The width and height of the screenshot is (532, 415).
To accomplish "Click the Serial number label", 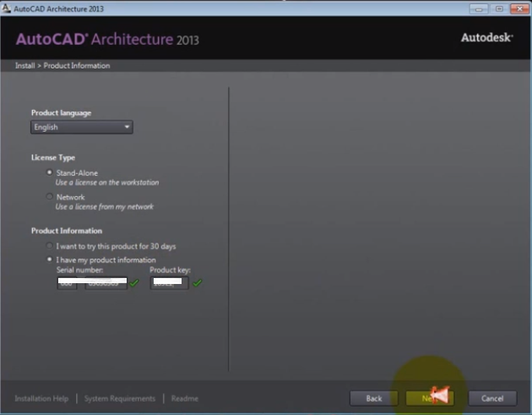I will point(79,270).
